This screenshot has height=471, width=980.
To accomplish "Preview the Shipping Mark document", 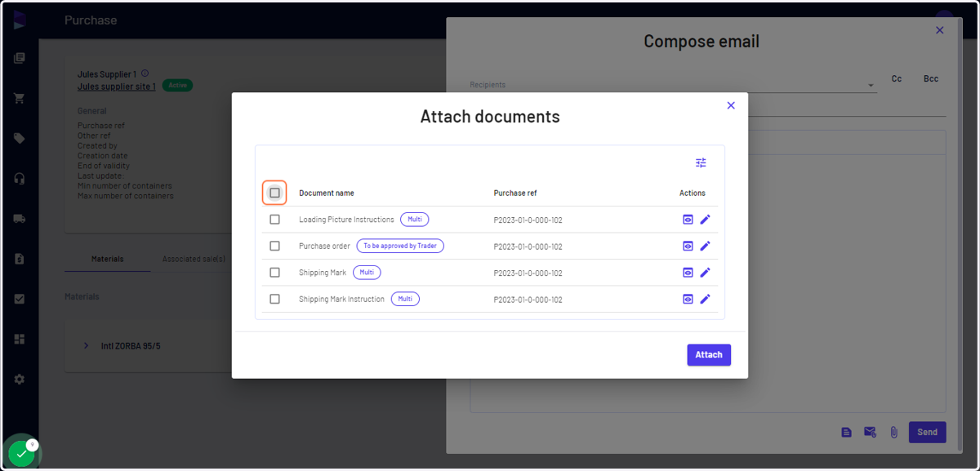I will pyautogui.click(x=688, y=273).
